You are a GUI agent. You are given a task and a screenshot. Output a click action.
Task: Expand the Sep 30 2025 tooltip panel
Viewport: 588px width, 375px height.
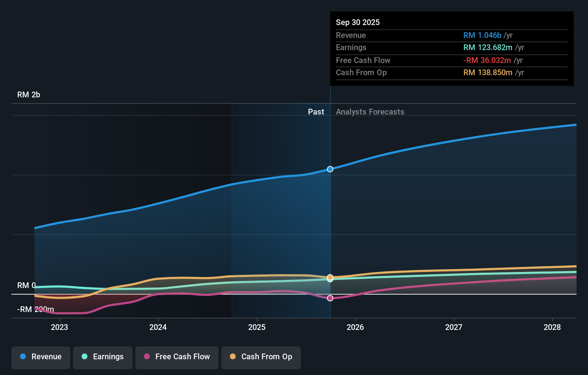click(358, 22)
